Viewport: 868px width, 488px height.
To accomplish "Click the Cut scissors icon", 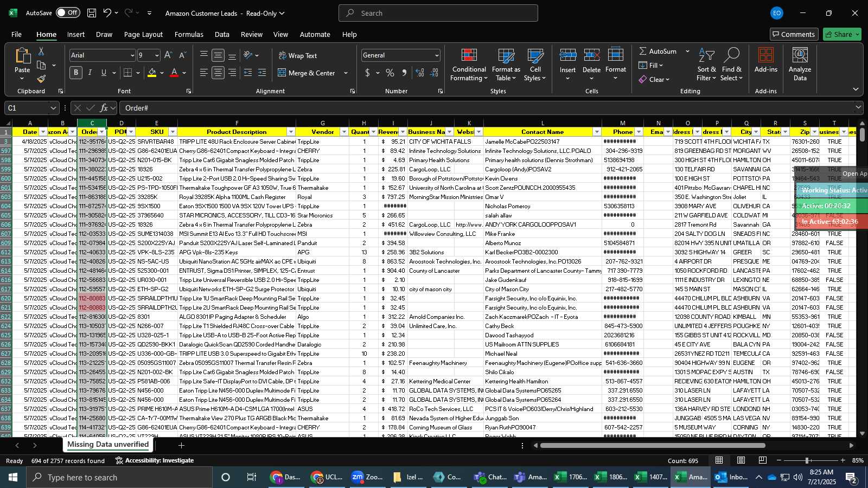I will pyautogui.click(x=41, y=51).
